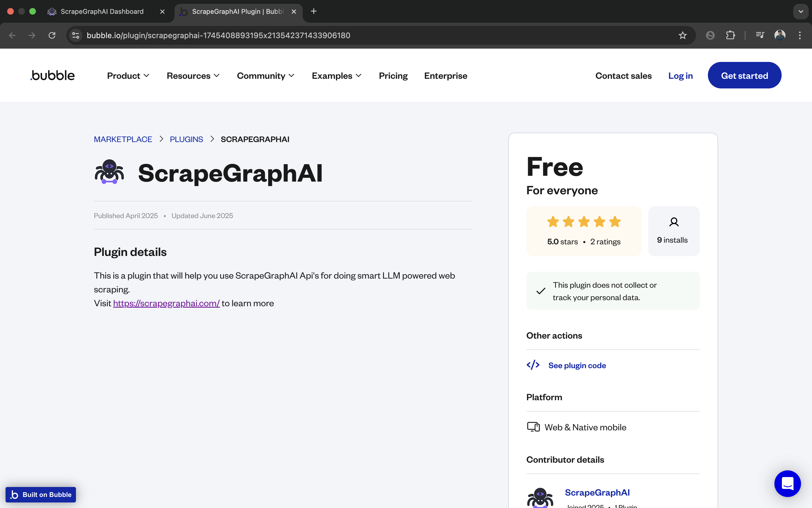
Task: Open the Pricing page
Action: [x=393, y=76]
